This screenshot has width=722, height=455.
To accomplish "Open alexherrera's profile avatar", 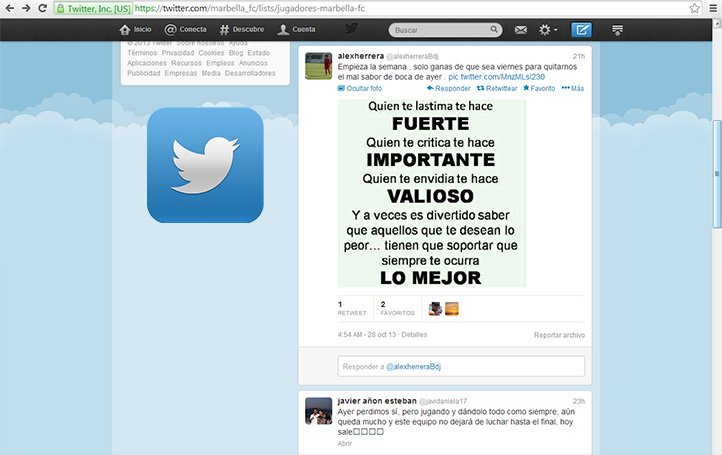I will point(319,66).
